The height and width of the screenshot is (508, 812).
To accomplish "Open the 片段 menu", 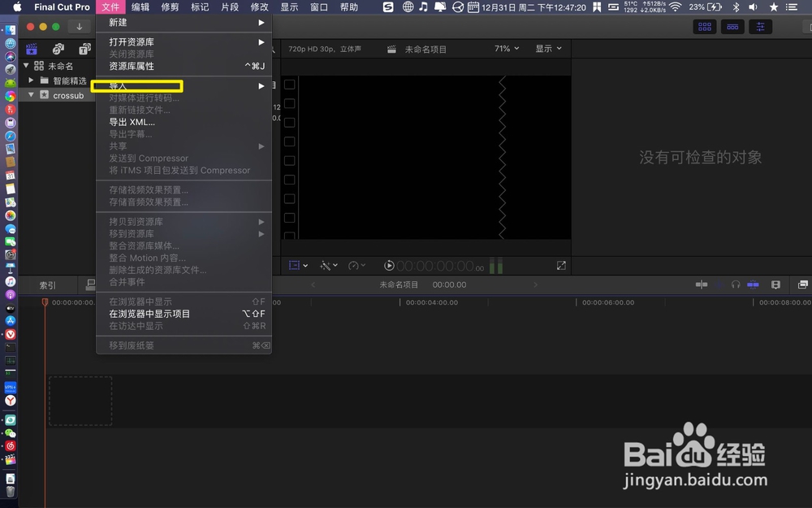I will point(230,7).
